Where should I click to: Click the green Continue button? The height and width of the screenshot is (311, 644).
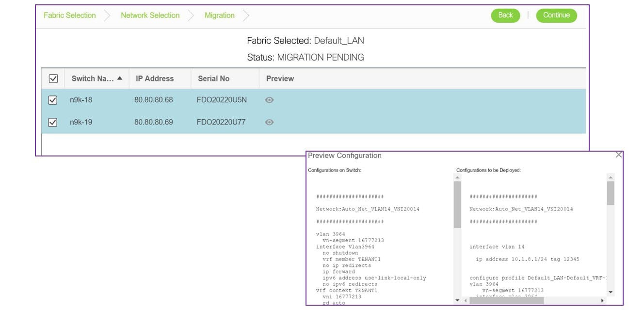point(556,15)
